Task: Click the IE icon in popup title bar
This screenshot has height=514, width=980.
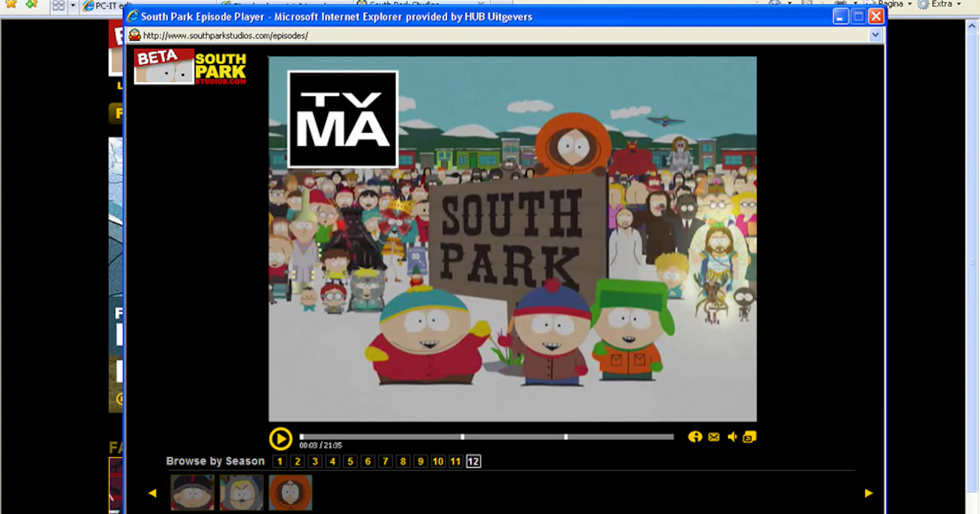Action: [133, 16]
